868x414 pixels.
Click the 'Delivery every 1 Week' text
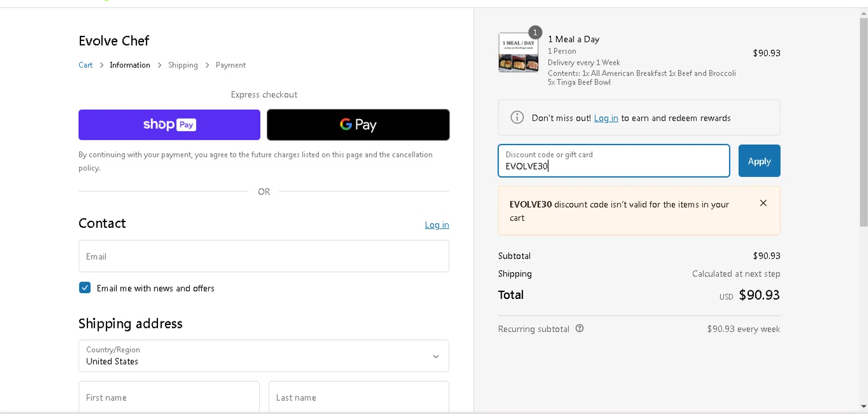584,62
